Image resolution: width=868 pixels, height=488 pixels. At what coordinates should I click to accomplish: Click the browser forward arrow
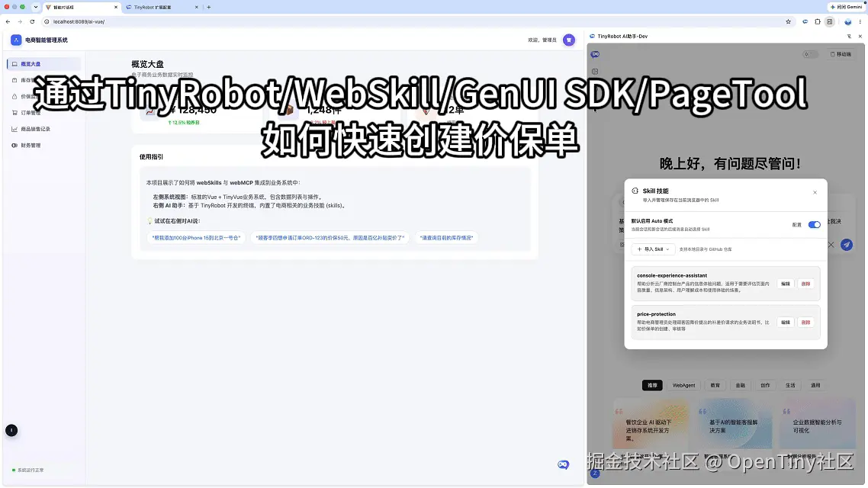click(x=20, y=21)
